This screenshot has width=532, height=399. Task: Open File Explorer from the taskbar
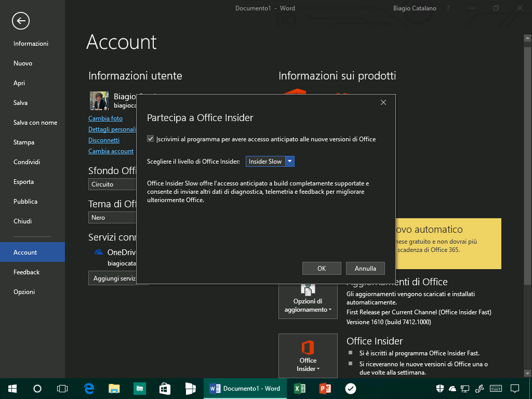tap(114, 389)
